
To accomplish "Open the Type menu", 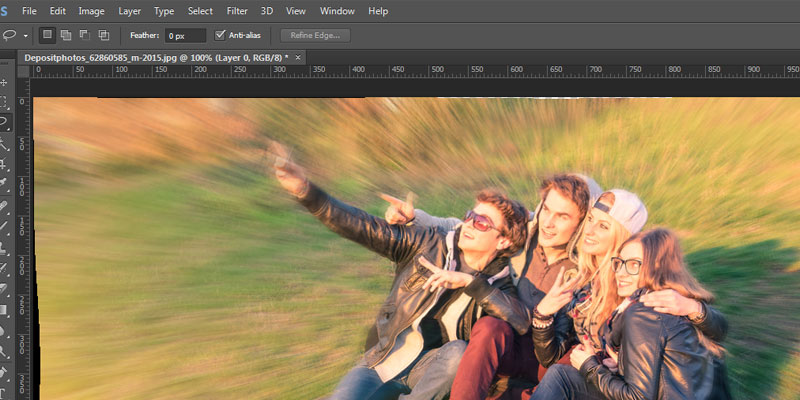I will pyautogui.click(x=164, y=11).
